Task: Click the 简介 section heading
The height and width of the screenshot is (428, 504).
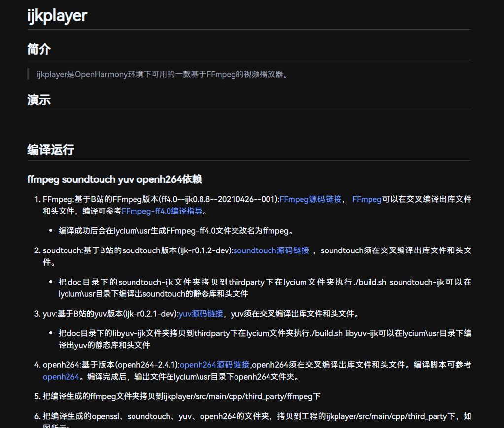Action: tap(38, 49)
